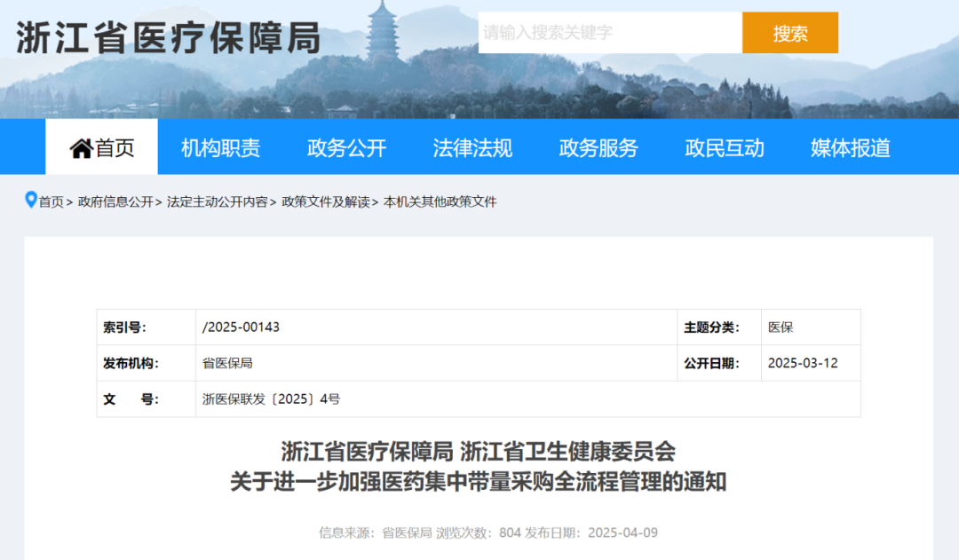
Task: Click the title line 关于进一步加强医药集中带量采购全流程管理的通知
Action: pyautogui.click(x=479, y=482)
